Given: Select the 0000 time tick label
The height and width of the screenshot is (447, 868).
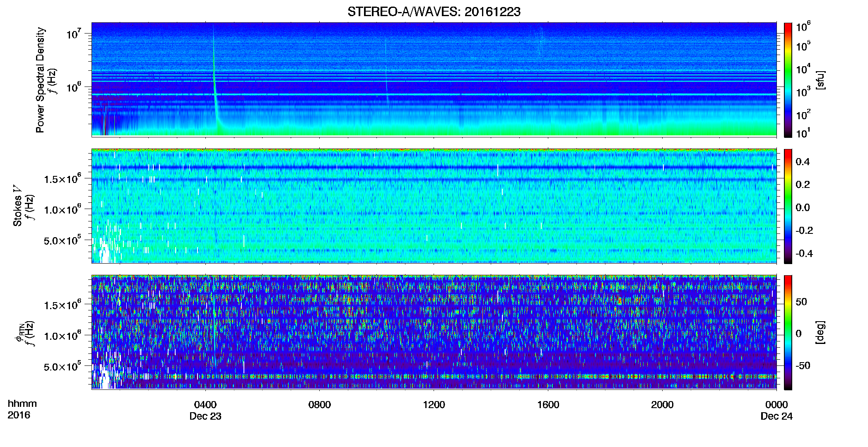Looking at the screenshot, I should [x=776, y=405].
